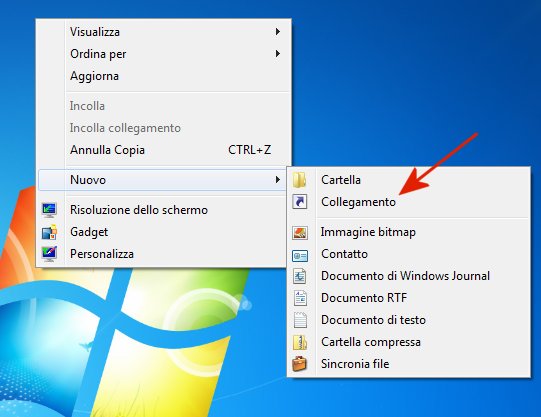Click the zipped Cartella compressa icon
Image resolution: width=541 pixels, height=417 pixels.
299,342
